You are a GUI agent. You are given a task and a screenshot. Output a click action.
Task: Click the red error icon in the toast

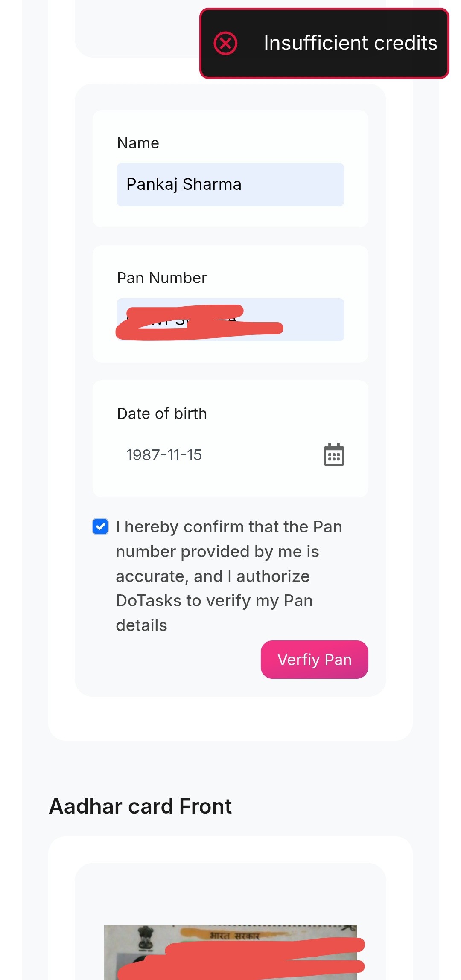coord(225,44)
